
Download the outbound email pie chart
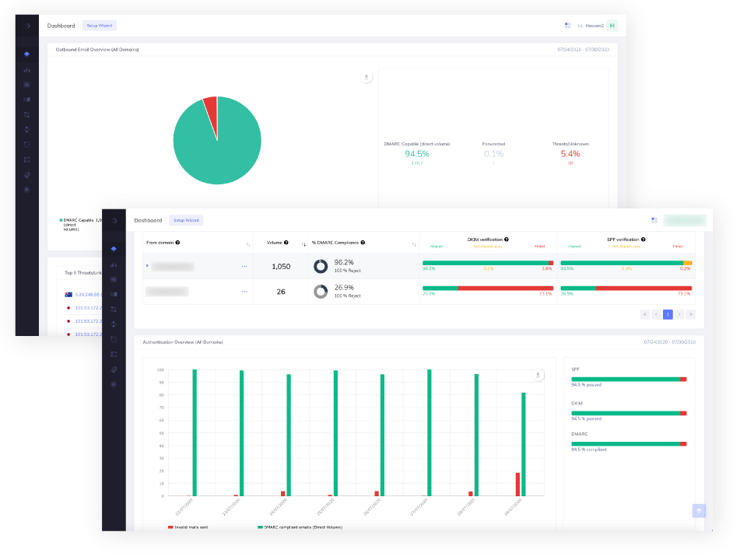tap(366, 77)
